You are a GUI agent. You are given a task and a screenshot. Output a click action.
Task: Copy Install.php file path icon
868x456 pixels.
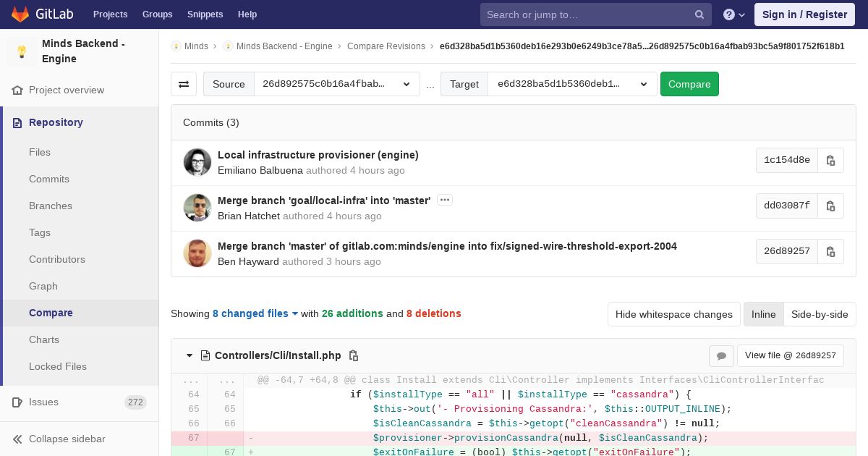[x=354, y=355]
